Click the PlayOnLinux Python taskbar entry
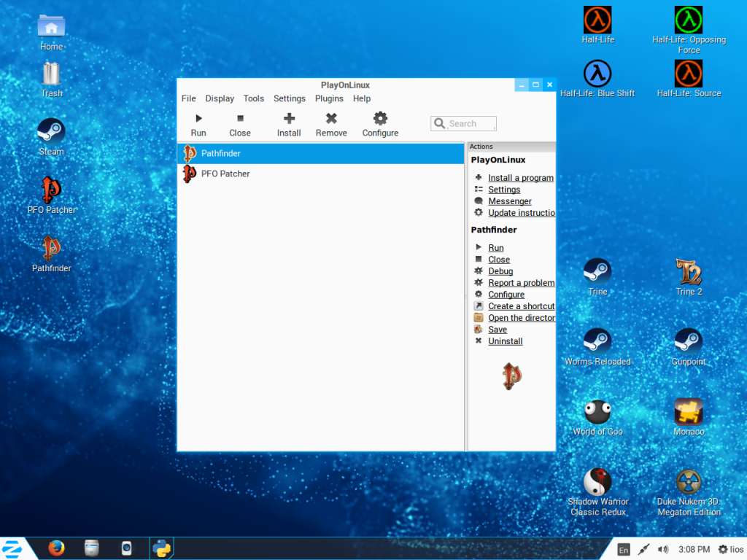Image resolution: width=747 pixels, height=560 pixels. pyautogui.click(x=161, y=548)
